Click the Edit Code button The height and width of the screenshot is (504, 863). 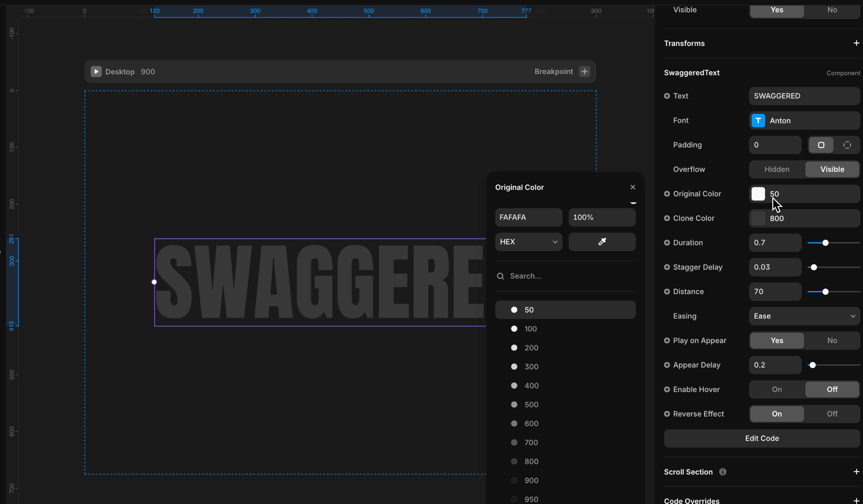pyautogui.click(x=762, y=438)
